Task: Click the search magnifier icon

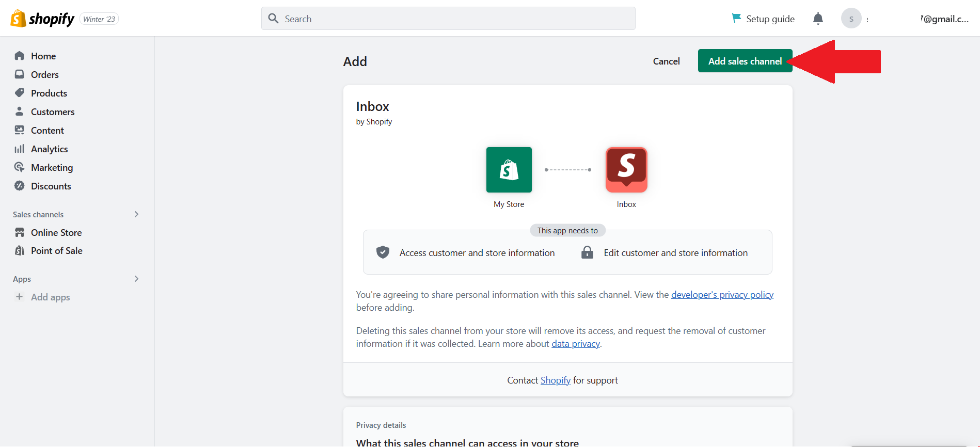Action: tap(273, 19)
